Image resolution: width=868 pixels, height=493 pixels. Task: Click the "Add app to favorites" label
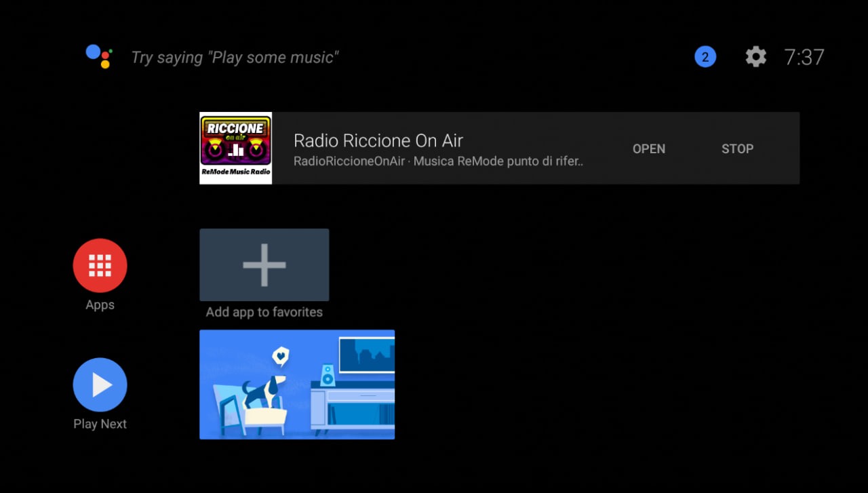[x=264, y=312]
